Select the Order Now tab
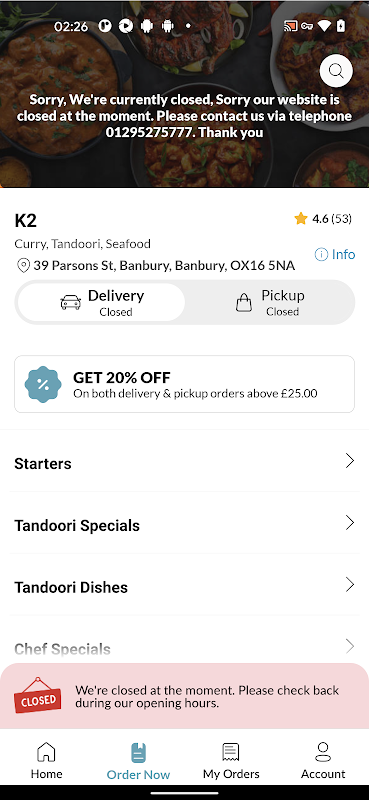Image resolution: width=369 pixels, height=800 pixels. 138,760
